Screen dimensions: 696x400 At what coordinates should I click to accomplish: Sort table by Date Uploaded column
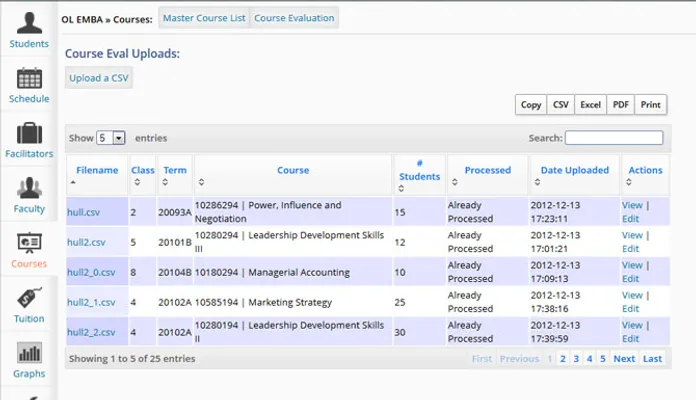(574, 171)
